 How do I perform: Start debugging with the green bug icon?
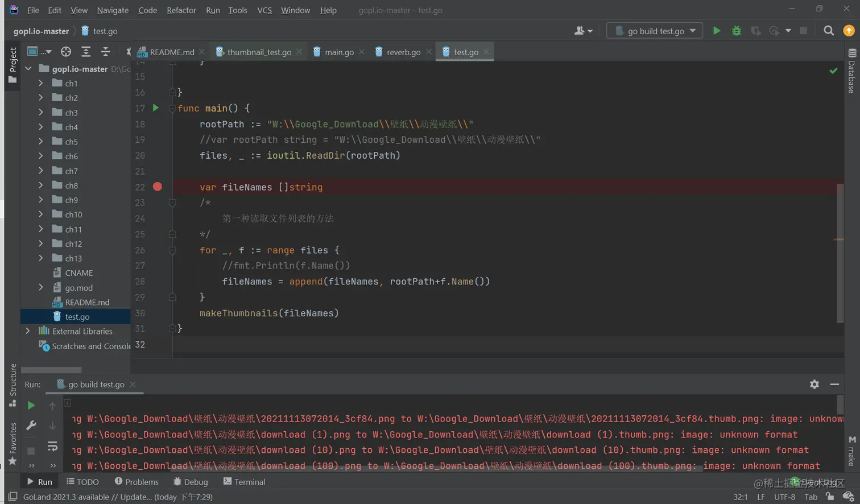point(737,31)
